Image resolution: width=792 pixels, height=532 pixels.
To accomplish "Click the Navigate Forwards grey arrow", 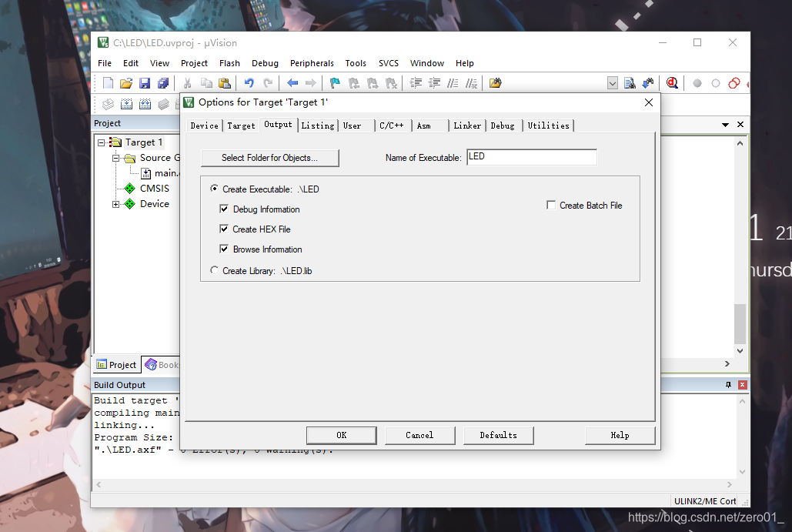I will [x=311, y=83].
